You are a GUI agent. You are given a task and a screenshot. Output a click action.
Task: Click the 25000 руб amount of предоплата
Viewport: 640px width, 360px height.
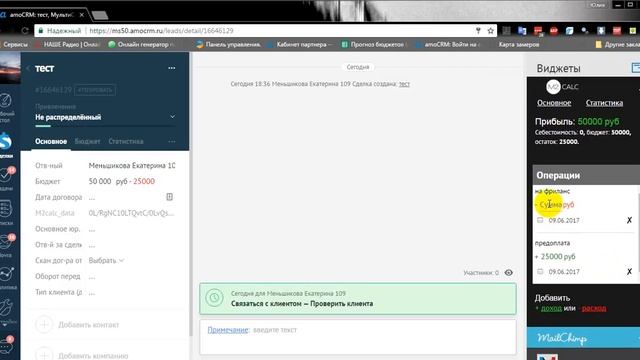558,256
